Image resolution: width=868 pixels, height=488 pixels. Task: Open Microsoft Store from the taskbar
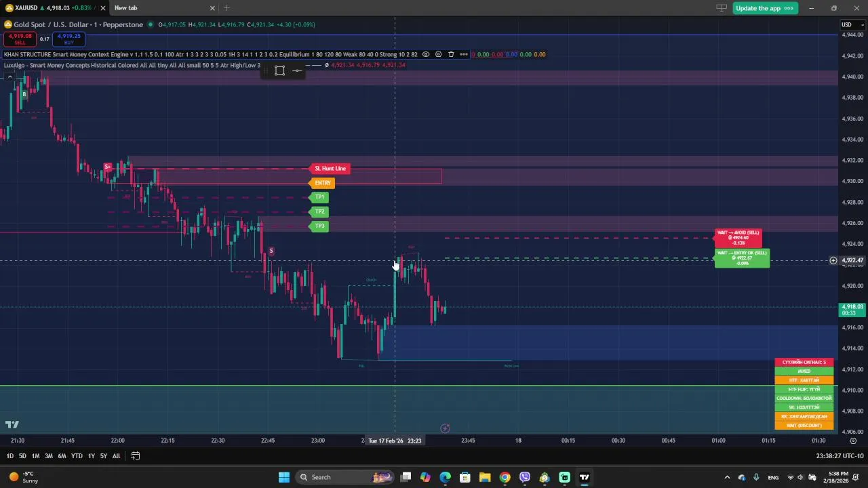[x=465, y=477]
